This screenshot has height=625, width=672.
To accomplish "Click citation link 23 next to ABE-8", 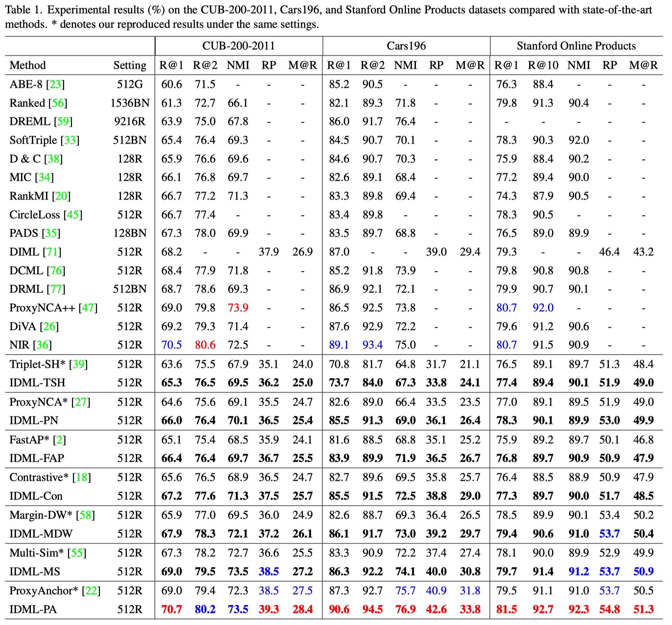I will point(55,84).
